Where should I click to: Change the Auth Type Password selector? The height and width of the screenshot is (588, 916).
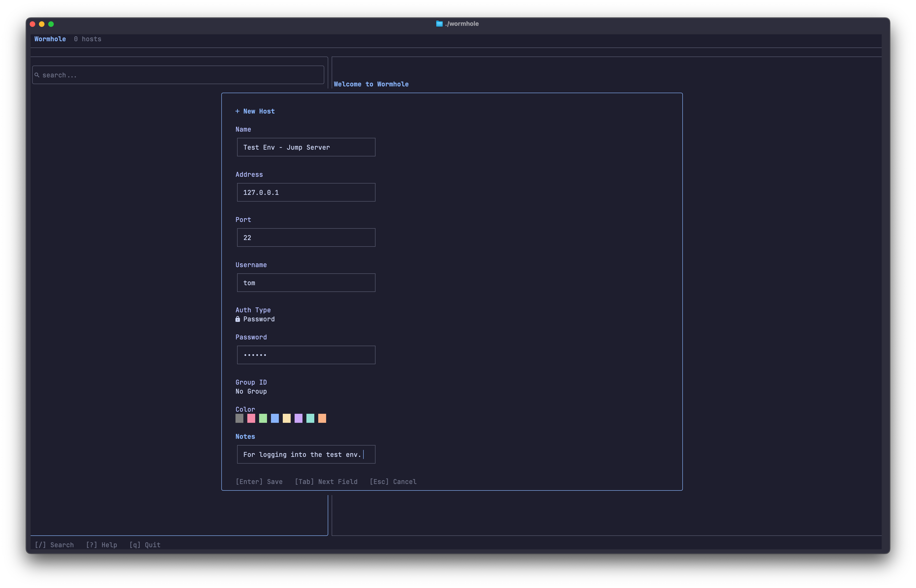[x=255, y=319]
